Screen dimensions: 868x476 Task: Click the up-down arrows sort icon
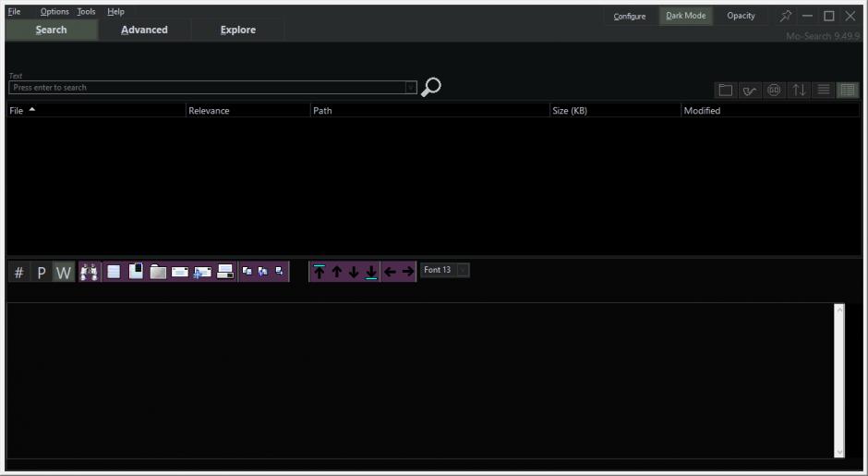[x=799, y=90]
